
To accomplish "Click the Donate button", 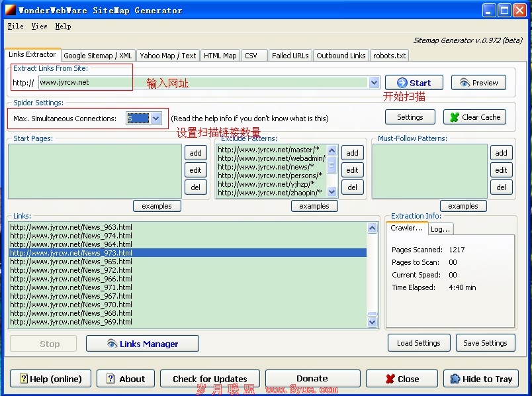I will point(312,378).
